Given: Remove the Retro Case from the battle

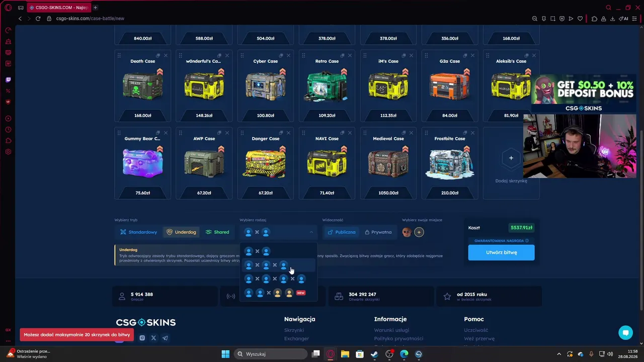Looking at the screenshot, I should pyautogui.click(x=350, y=55).
